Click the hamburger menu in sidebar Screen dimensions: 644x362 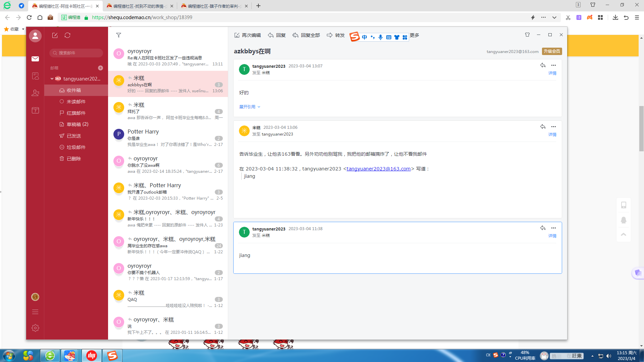tap(35, 312)
